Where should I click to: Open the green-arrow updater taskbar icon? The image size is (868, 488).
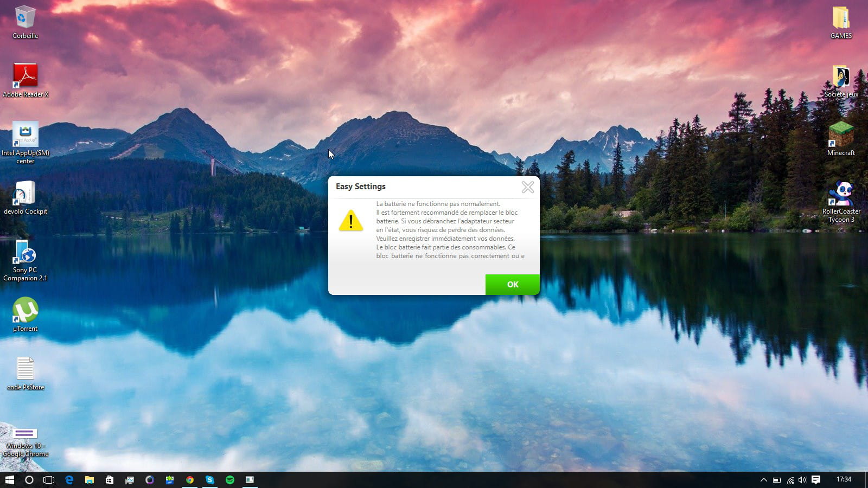pyautogui.click(x=170, y=480)
